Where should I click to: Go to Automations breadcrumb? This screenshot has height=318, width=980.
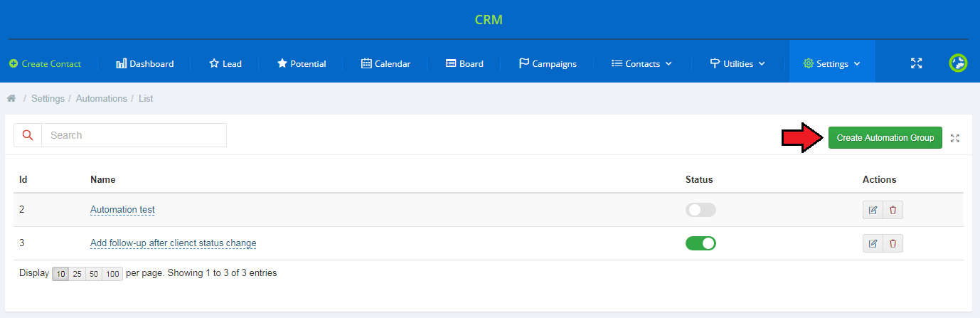pos(102,98)
